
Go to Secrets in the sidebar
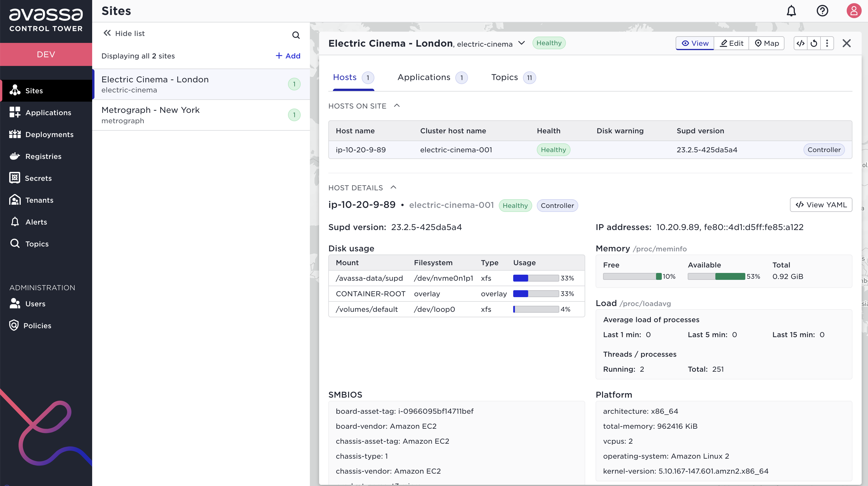point(46,178)
